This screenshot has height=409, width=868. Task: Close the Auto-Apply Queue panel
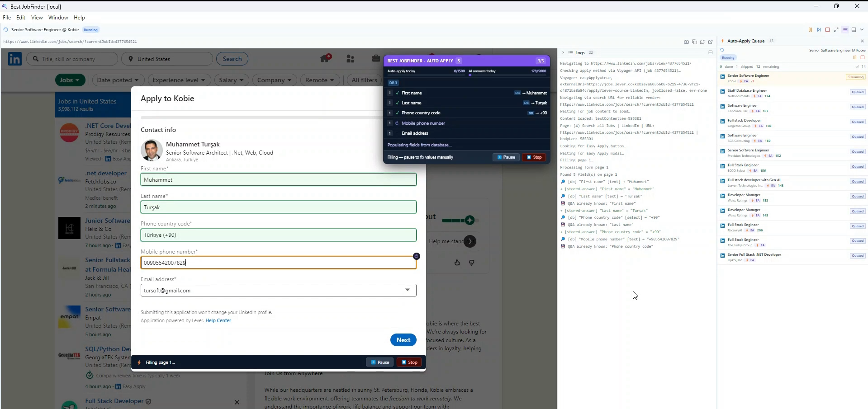pyautogui.click(x=862, y=41)
